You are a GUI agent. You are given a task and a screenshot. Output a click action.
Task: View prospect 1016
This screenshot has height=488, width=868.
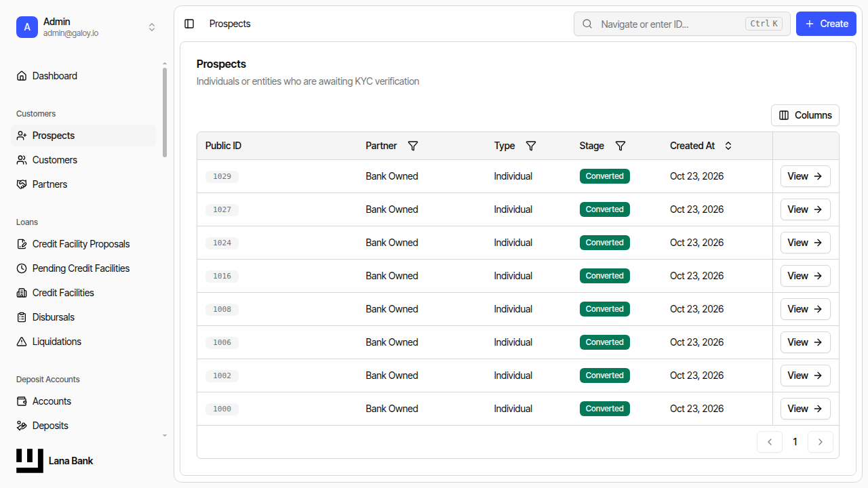click(x=805, y=276)
